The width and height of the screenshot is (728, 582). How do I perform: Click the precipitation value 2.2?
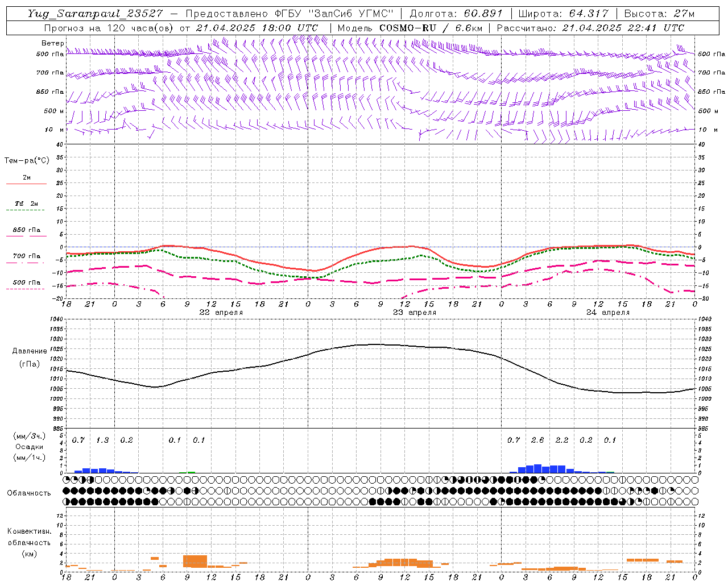pos(562,440)
